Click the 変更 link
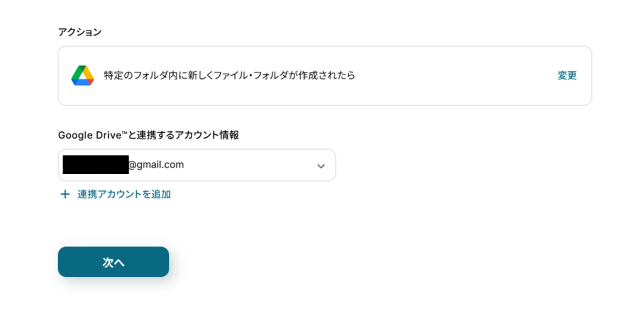The height and width of the screenshot is (314, 644). (567, 75)
